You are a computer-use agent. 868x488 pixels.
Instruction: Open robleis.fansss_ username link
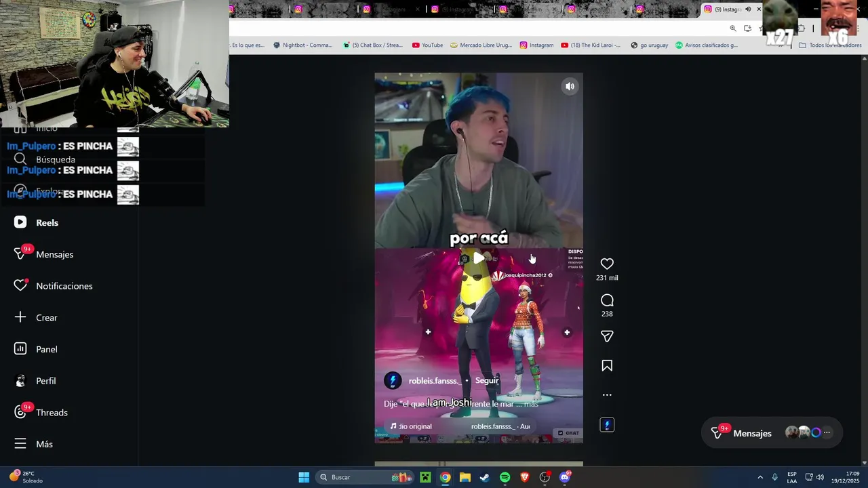[435, 381]
